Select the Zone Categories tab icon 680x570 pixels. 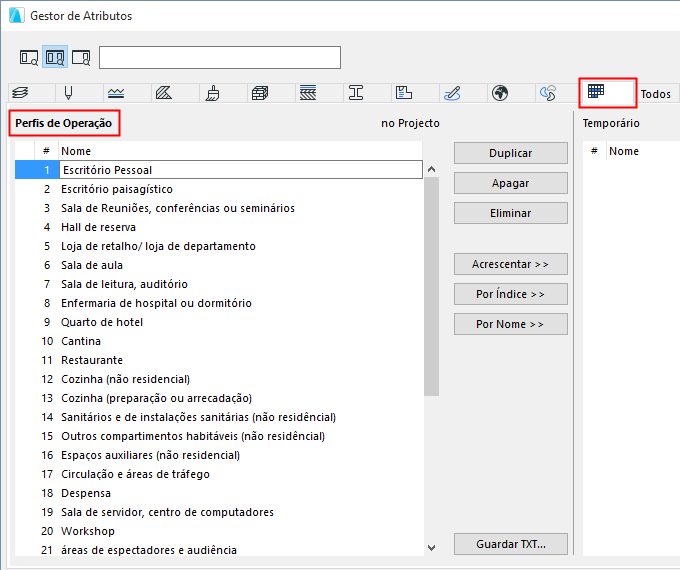coord(404,93)
